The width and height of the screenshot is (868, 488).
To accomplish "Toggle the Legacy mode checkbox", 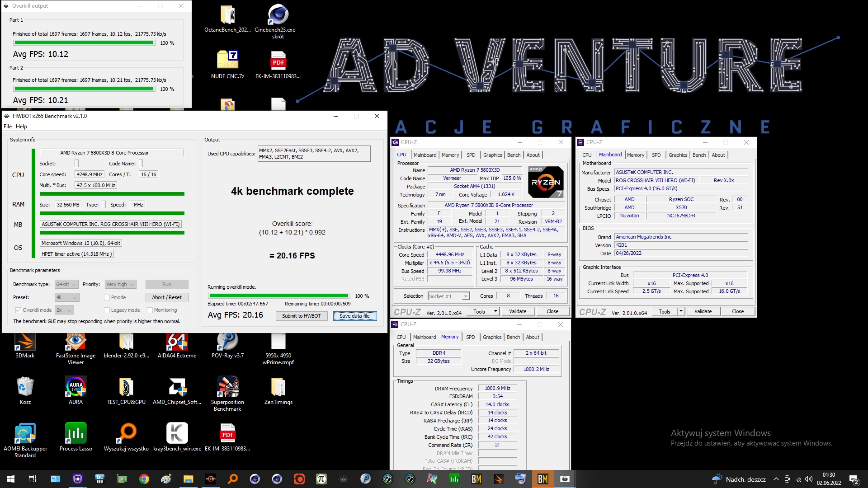I will 107,310.
